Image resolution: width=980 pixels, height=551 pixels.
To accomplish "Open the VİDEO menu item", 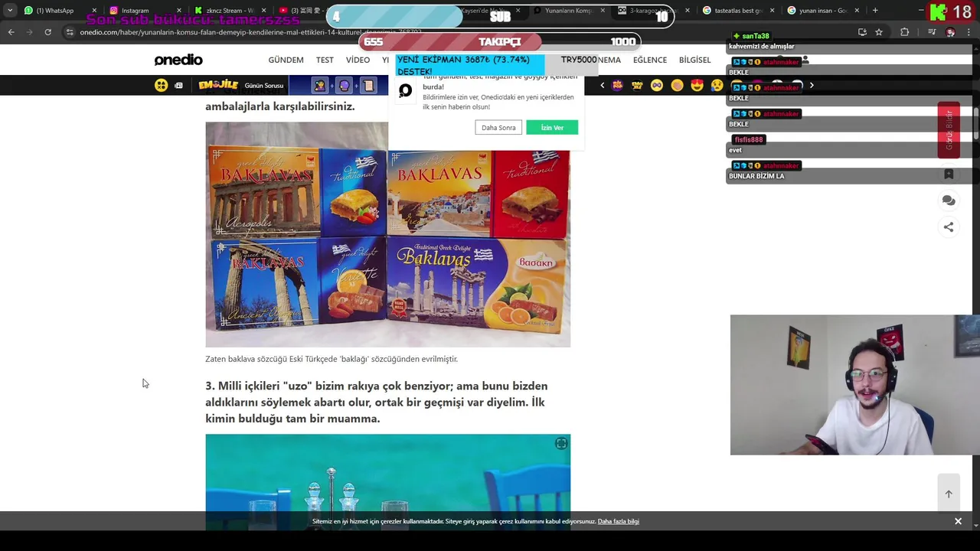I will (358, 60).
